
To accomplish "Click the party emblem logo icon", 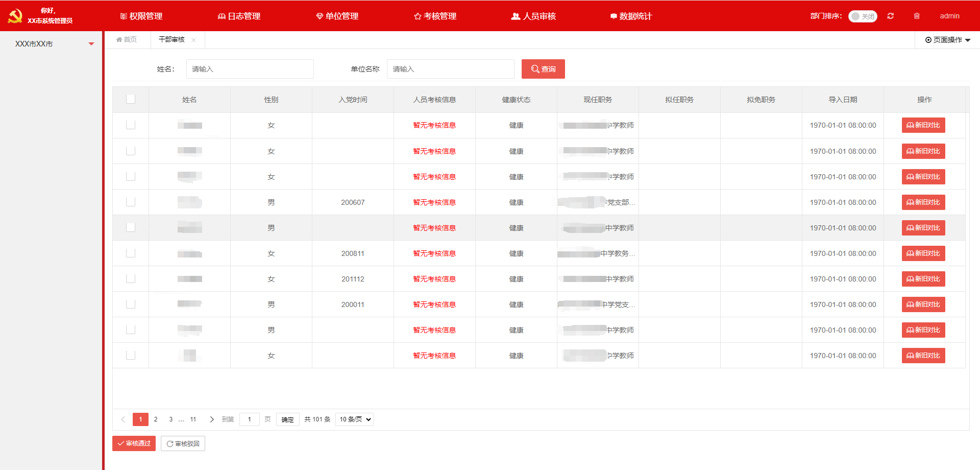I will [x=15, y=16].
